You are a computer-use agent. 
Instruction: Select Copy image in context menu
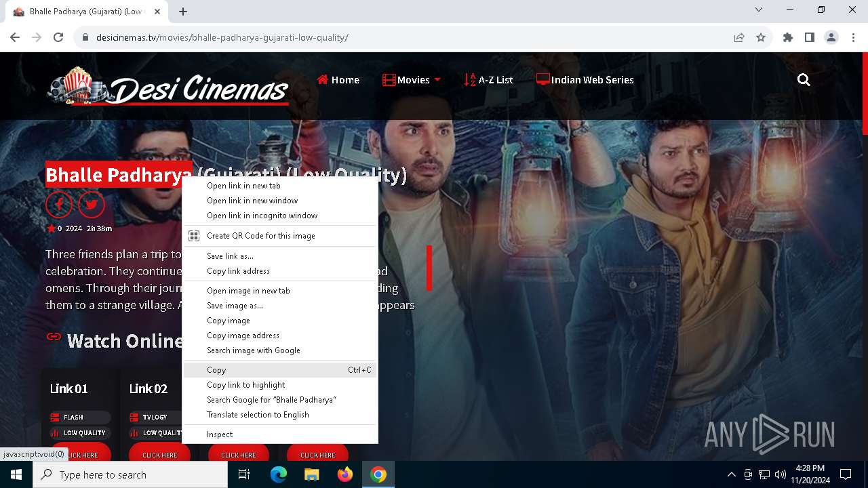tap(280, 321)
